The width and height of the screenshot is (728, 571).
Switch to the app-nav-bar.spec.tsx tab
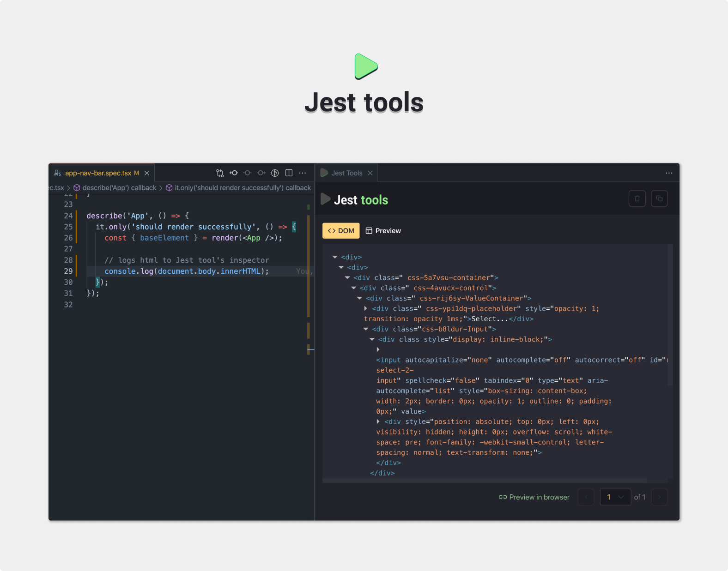101,173
